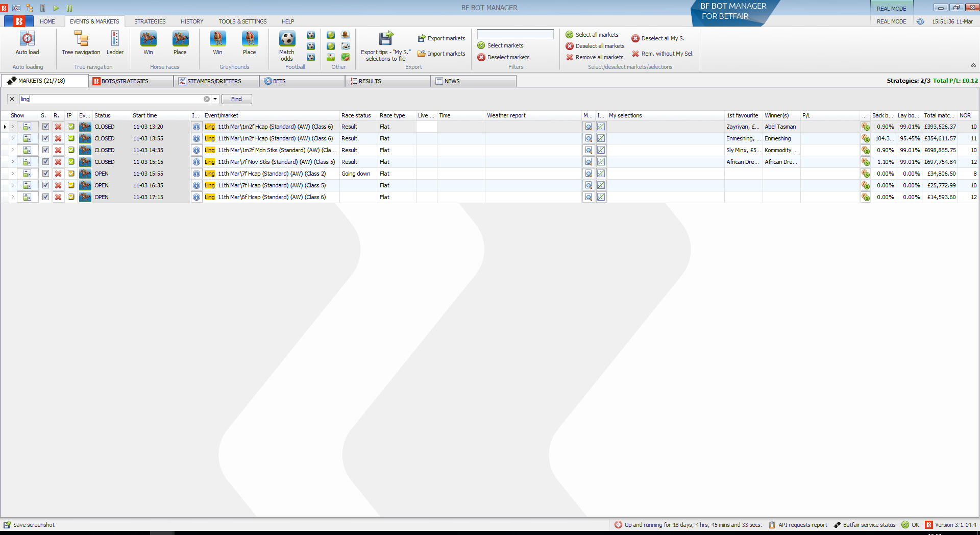Viewport: 980px width, 535px height.
Task: Click coins icon in 17:15 market row
Action: [x=866, y=197]
